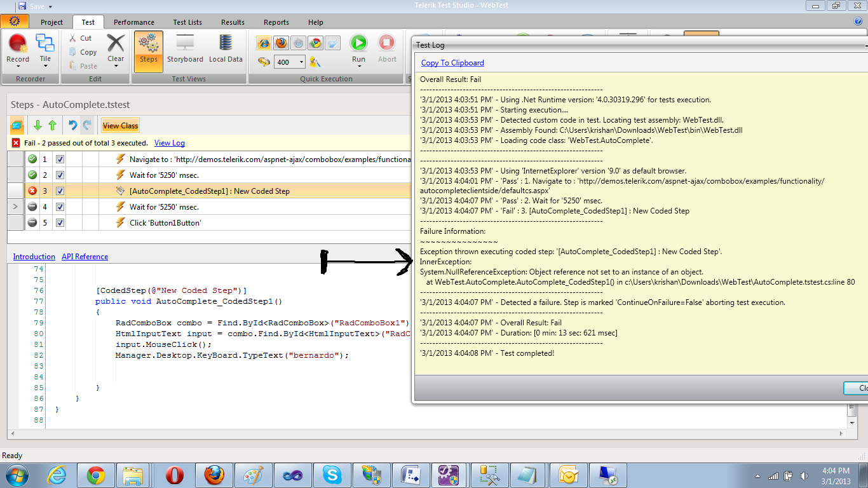Click the Cut icon in Edit group
Screen dimensions: 868x488
[x=73, y=38]
